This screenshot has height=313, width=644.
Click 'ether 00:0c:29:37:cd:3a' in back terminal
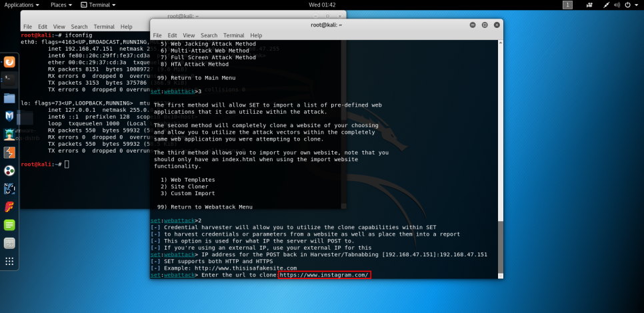[87, 63]
